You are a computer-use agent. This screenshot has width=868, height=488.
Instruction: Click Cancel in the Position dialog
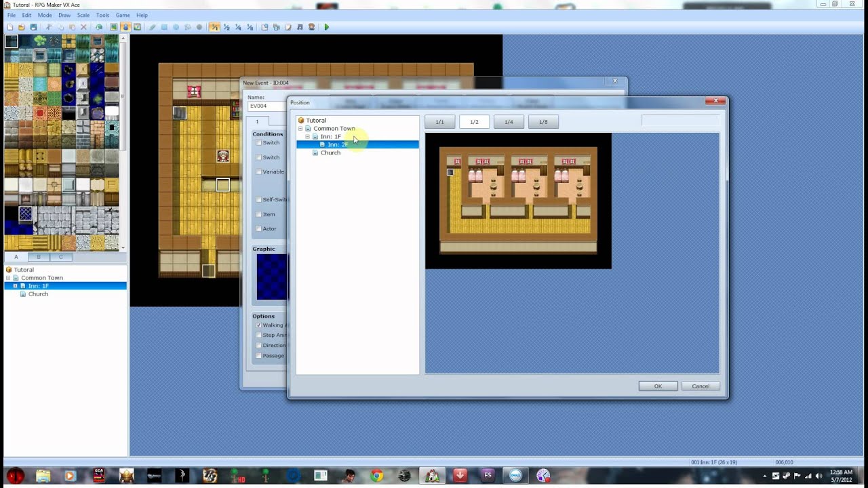[701, 386]
